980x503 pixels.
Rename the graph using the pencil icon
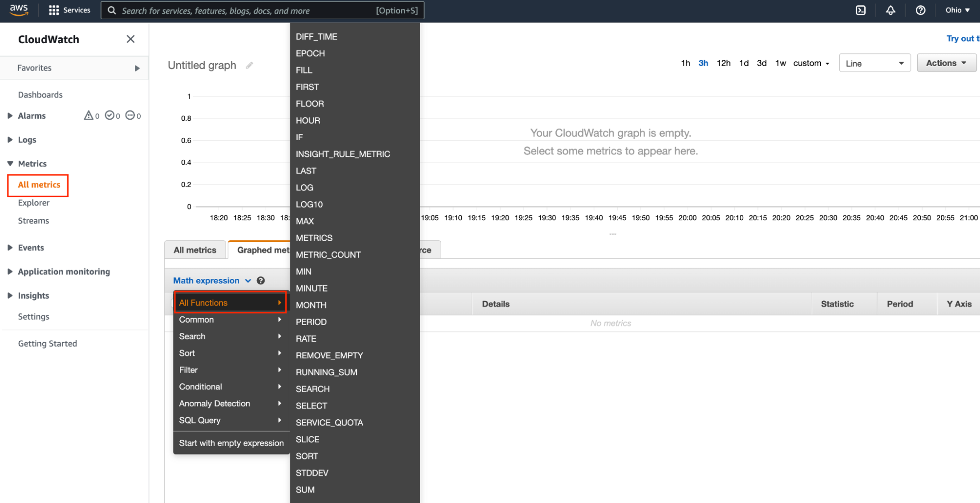coord(250,65)
